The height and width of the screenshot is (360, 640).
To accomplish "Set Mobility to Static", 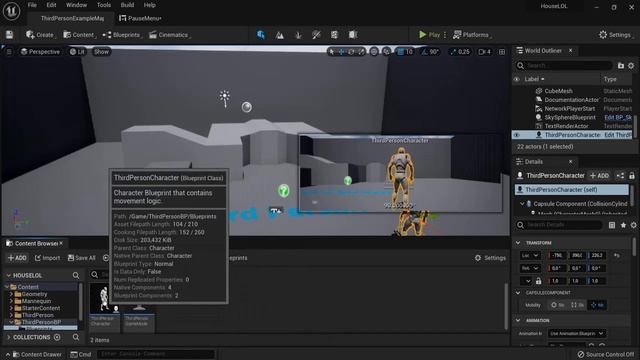I will point(558,305).
